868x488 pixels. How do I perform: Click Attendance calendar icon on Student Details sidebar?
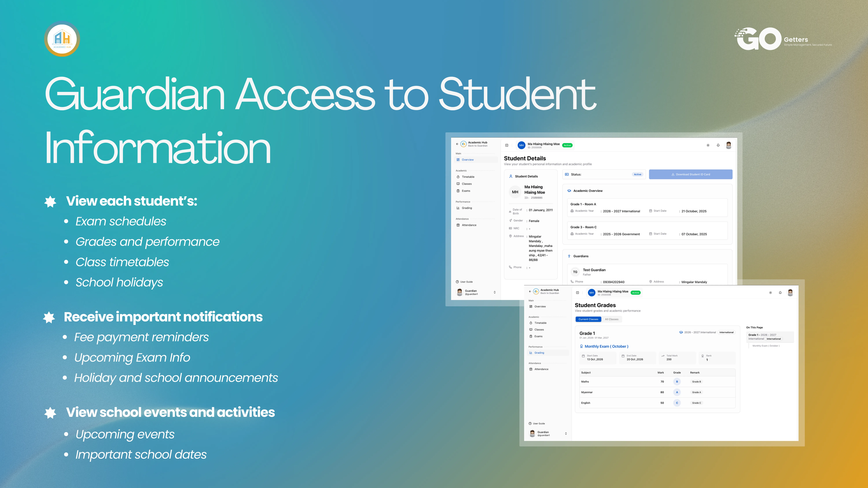pyautogui.click(x=458, y=225)
